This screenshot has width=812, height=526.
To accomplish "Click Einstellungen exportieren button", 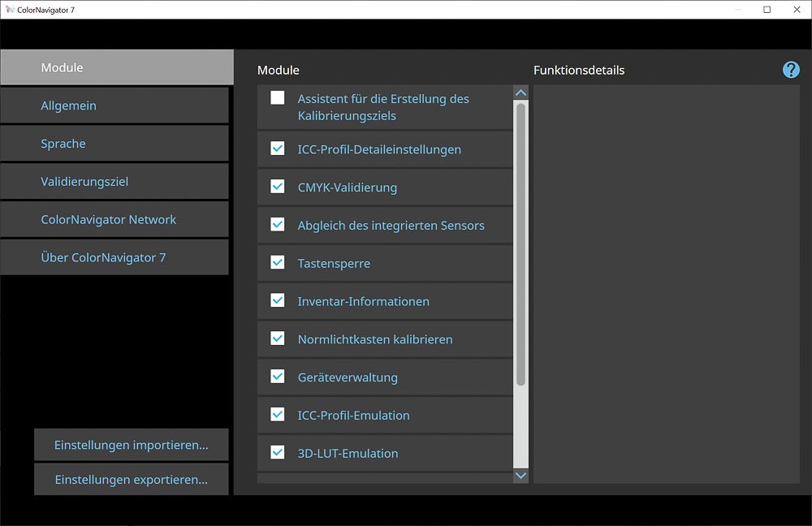I will pos(132,480).
